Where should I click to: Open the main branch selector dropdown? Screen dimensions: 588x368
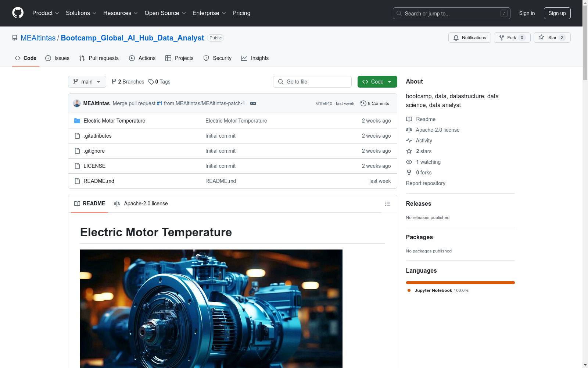(87, 82)
